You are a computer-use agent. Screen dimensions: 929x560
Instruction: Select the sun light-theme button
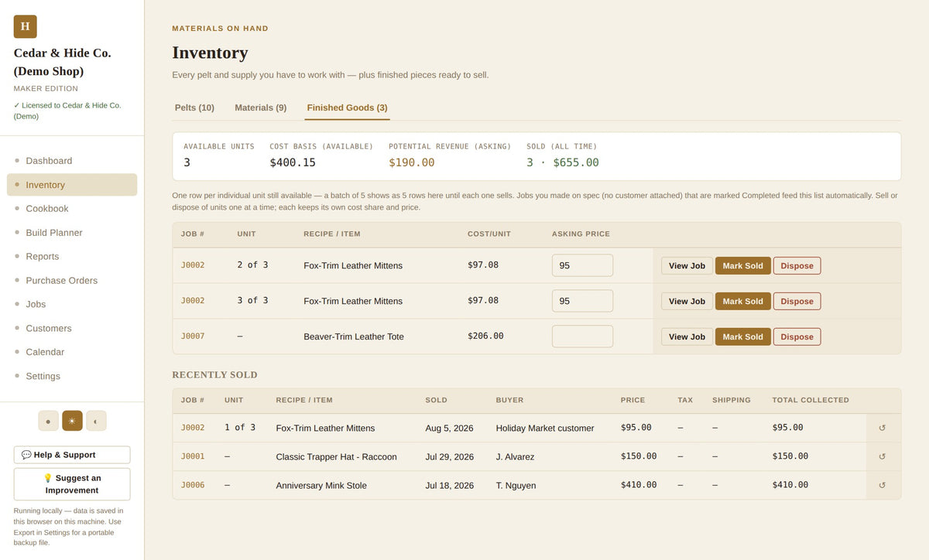(72, 421)
